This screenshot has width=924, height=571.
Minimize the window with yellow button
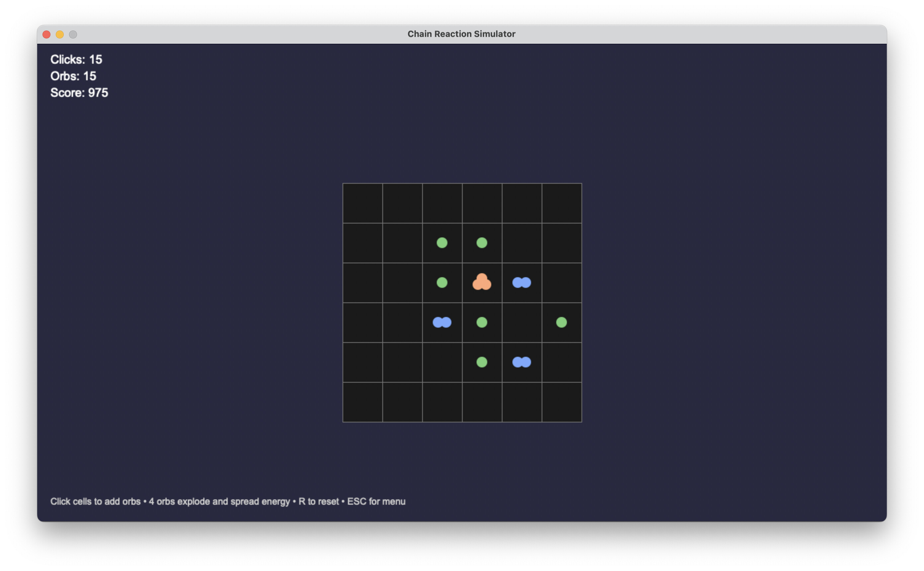click(60, 34)
